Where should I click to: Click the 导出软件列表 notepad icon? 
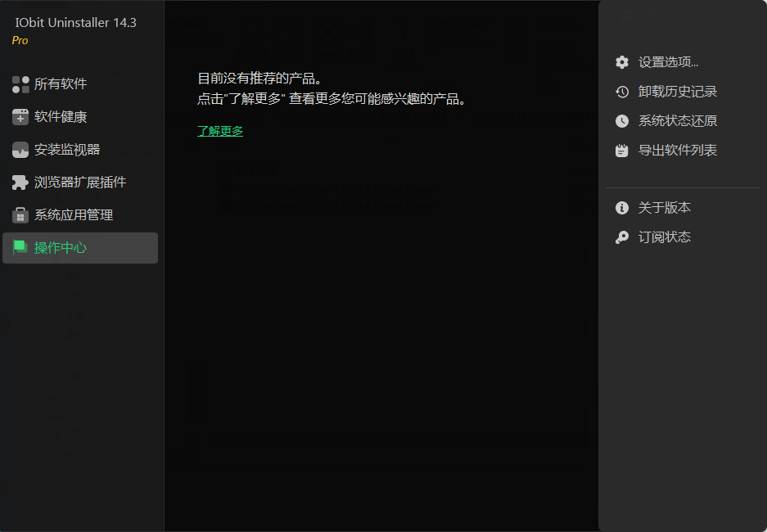(x=622, y=150)
